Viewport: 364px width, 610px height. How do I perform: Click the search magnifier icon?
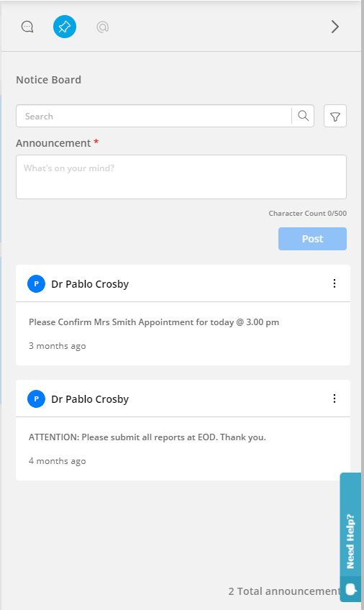(x=304, y=116)
